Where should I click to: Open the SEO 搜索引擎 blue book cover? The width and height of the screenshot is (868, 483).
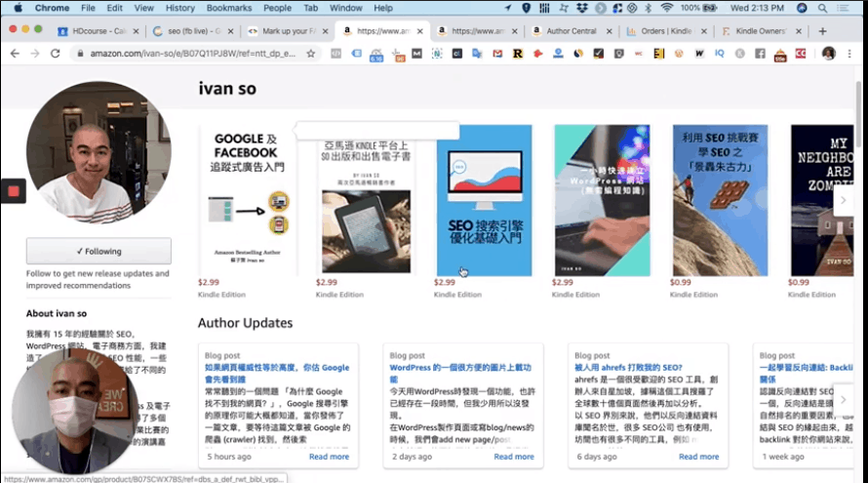pyautogui.click(x=484, y=200)
